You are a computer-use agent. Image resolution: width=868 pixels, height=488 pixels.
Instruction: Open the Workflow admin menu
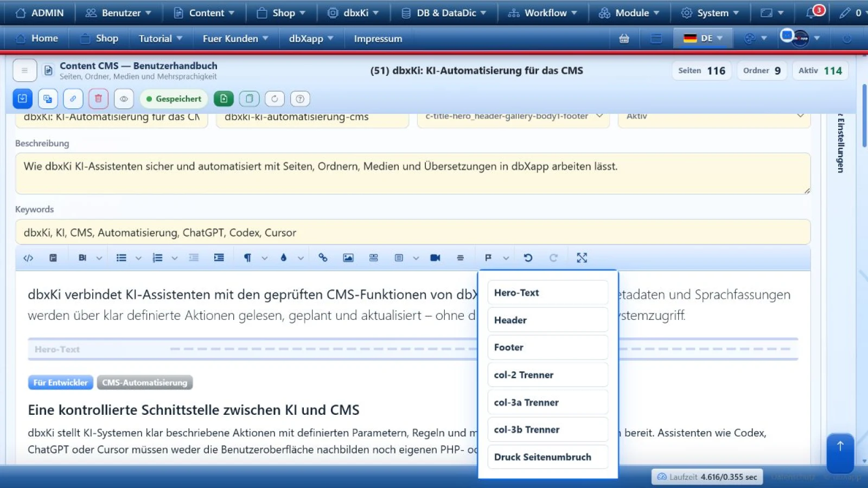click(542, 13)
